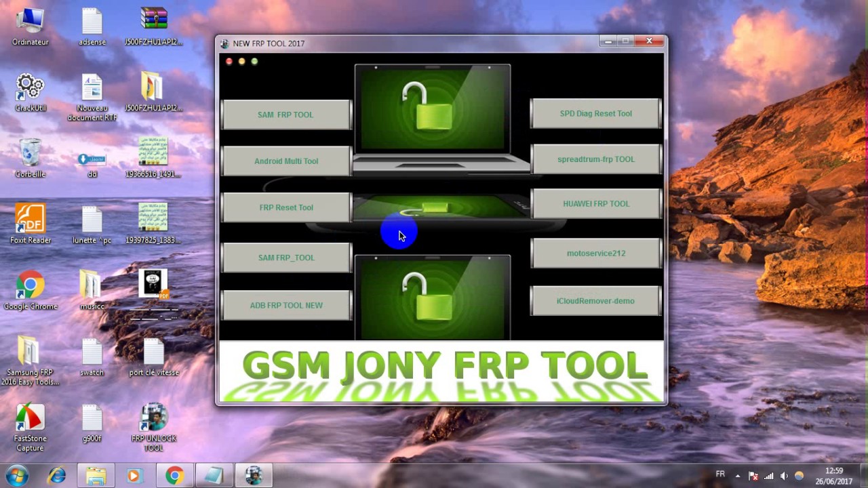Open SAM FRP_TOOL option

(286, 258)
